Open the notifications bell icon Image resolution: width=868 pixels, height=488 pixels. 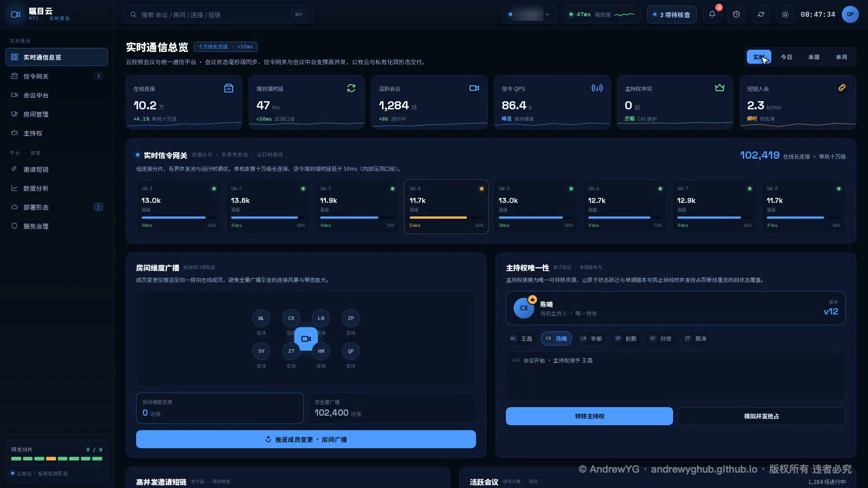pos(712,14)
